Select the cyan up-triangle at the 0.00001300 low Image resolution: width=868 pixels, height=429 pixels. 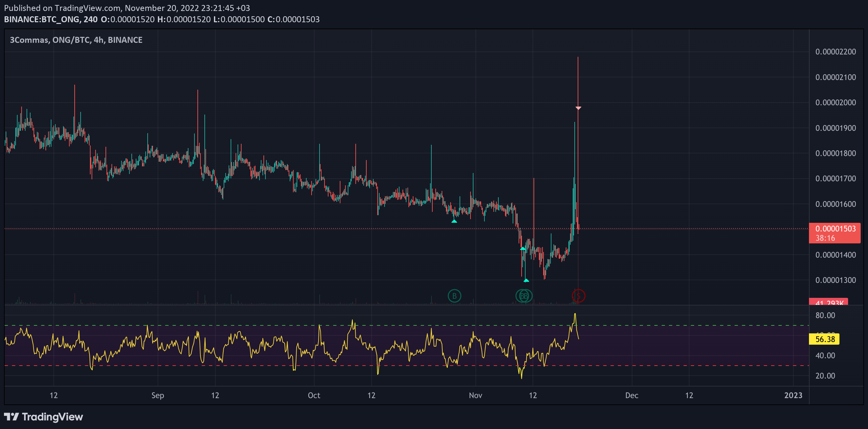[526, 280]
